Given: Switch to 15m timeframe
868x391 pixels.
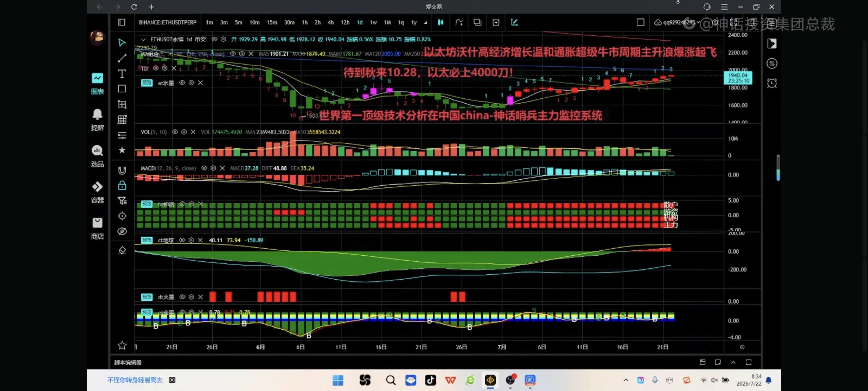Looking at the screenshot, I should [x=272, y=22].
